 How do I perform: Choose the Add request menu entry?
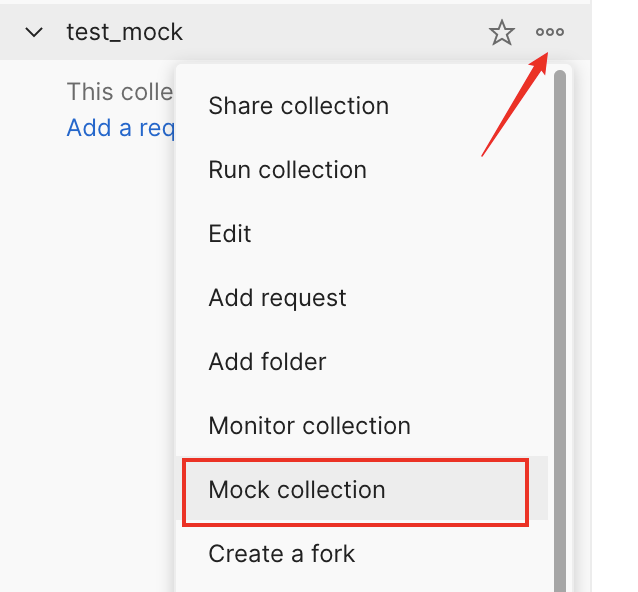click(x=277, y=298)
